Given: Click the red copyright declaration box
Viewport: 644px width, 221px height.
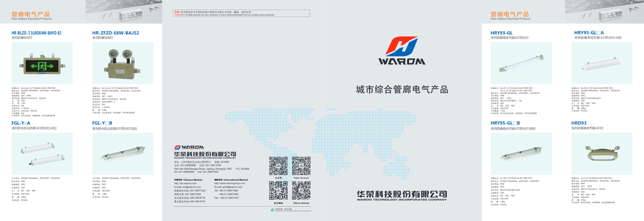Looking at the screenshot, I should [x=241, y=13].
